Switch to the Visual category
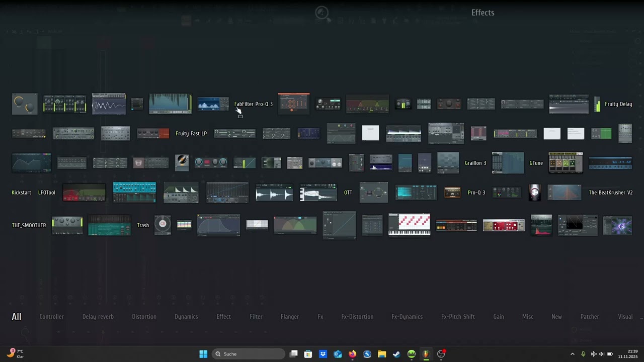Viewport: 644px width, 362px height. [x=625, y=317]
